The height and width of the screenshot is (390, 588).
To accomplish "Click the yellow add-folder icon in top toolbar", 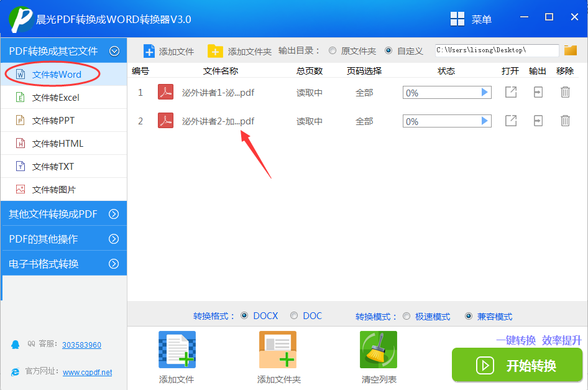I will pos(215,51).
